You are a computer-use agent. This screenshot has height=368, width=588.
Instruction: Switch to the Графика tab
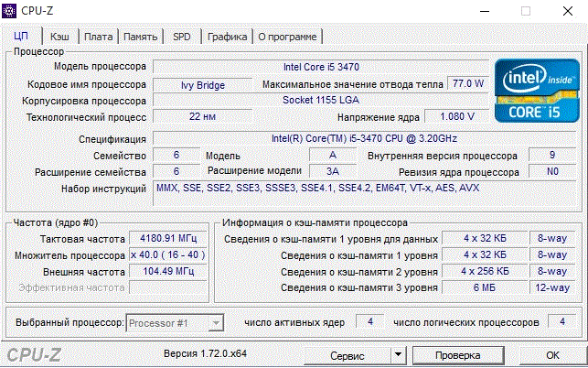[227, 37]
